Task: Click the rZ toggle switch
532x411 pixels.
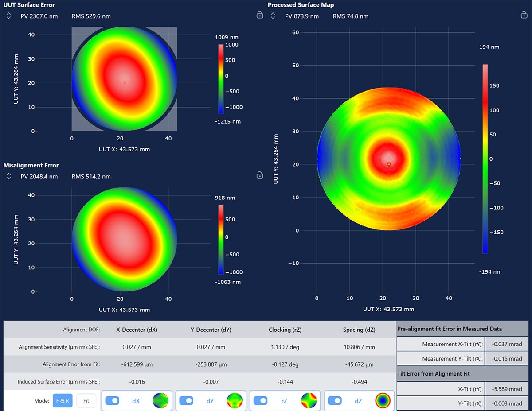Action: (260, 400)
